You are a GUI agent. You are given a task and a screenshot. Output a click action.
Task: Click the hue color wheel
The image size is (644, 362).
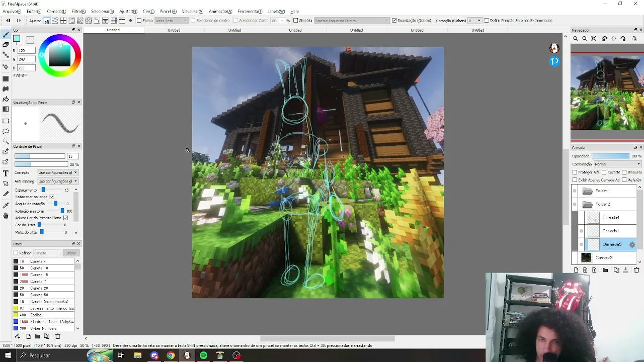(60, 55)
